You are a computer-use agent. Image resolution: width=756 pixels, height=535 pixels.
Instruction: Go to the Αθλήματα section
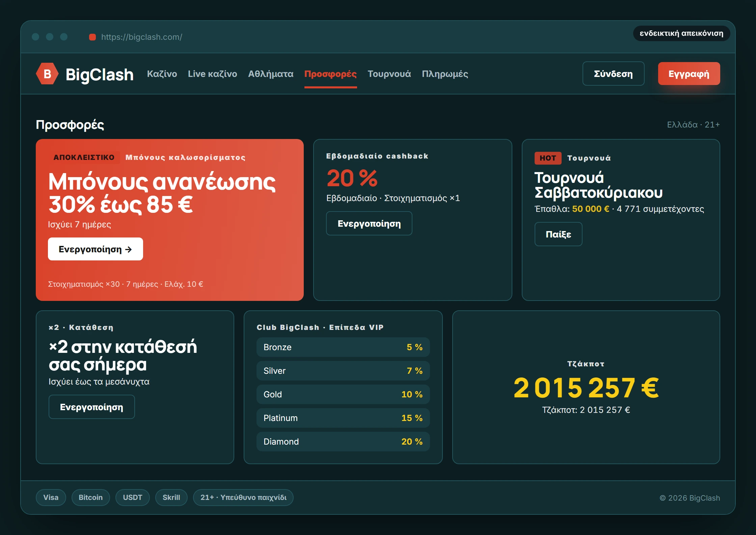271,74
